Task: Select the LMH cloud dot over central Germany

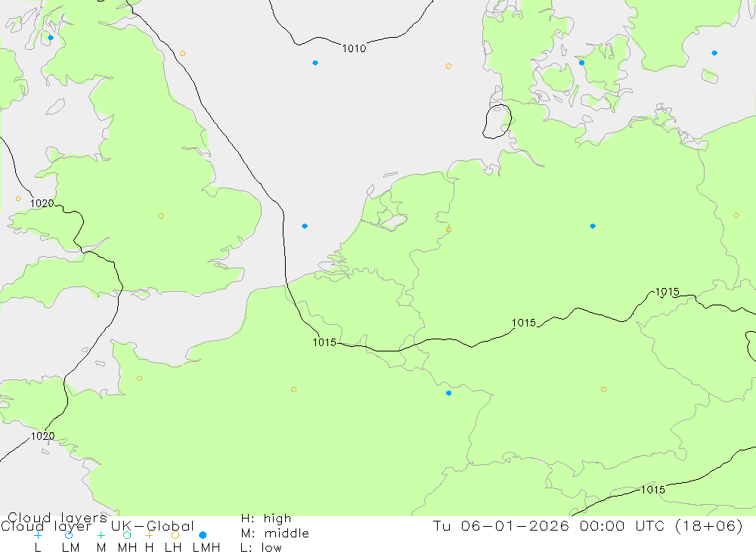Action: click(x=593, y=226)
